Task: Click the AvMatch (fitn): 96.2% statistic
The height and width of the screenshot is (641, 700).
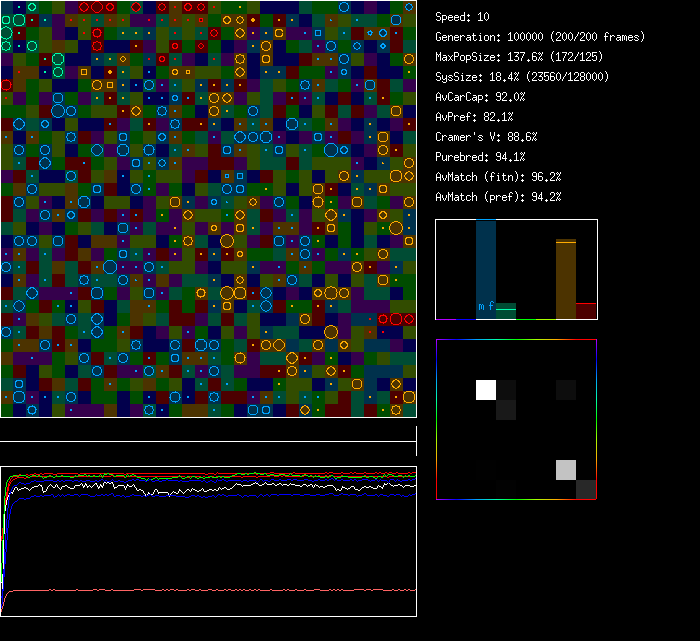Action: pos(498,177)
